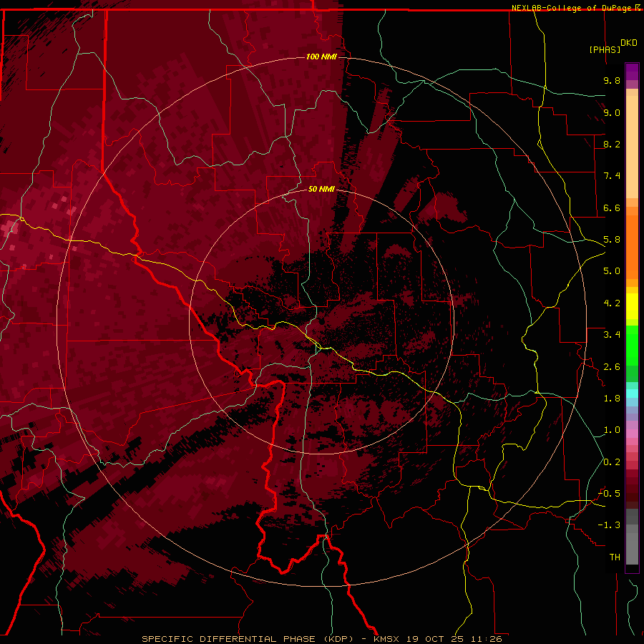This screenshot has width=644, height=644.
Task: Pick the light peach segment of the color bar
Action: (632, 147)
